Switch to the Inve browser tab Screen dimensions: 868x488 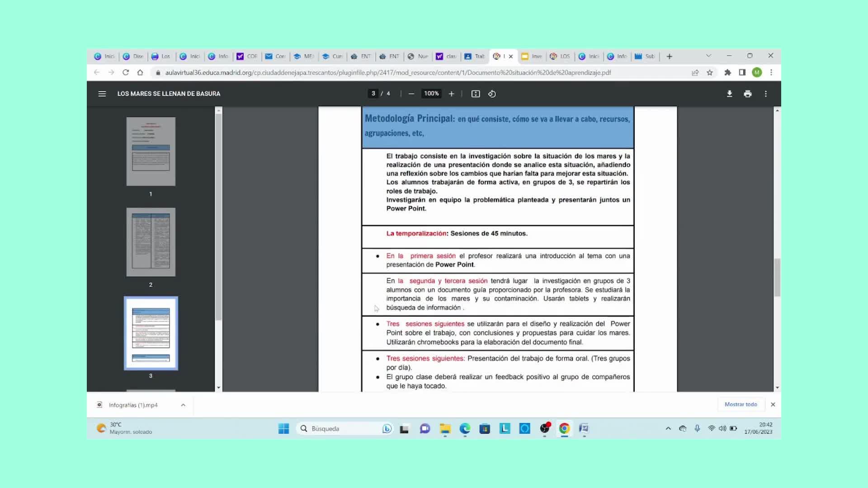532,56
